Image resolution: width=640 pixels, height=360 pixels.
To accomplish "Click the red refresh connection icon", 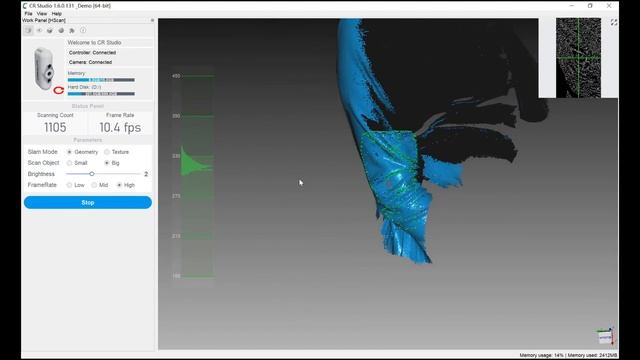I will pos(59,90).
